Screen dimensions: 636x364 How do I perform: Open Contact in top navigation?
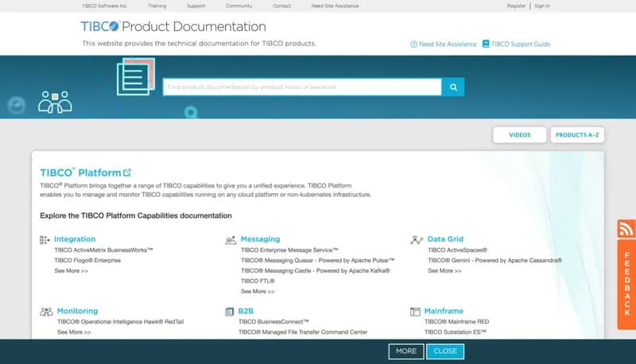[x=282, y=6]
